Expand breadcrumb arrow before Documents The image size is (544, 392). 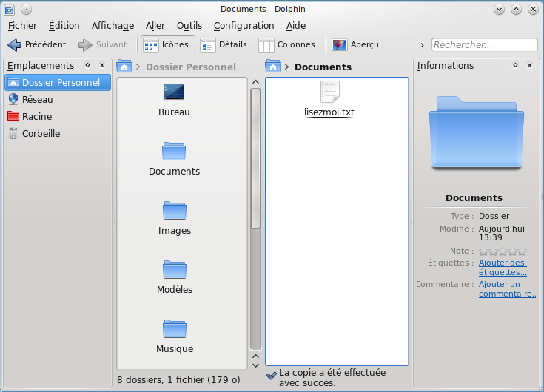click(286, 67)
